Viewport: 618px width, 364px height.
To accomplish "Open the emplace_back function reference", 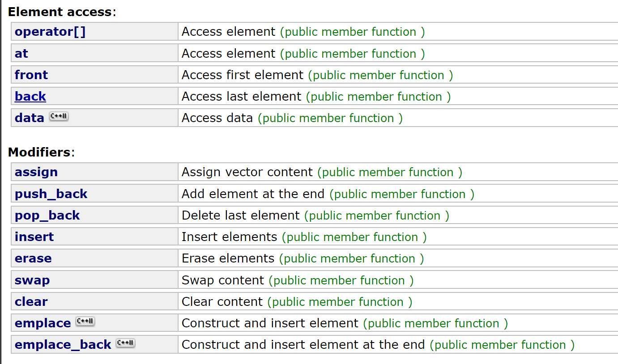I will (63, 345).
